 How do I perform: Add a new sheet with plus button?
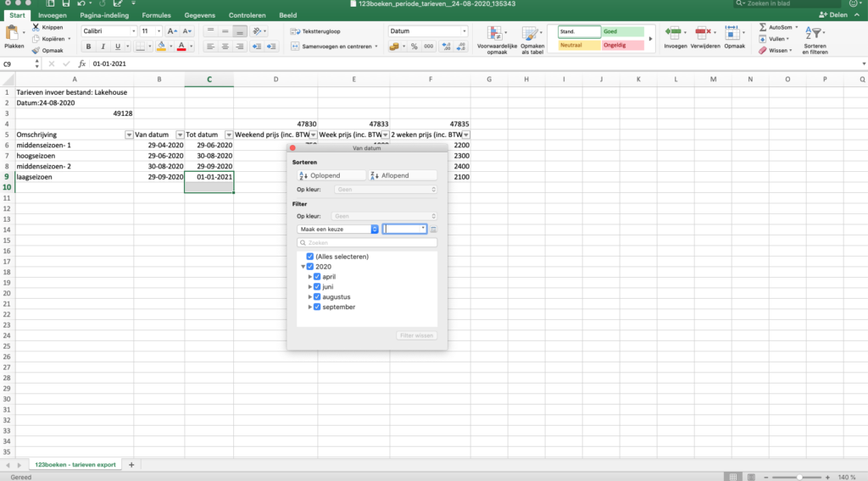point(131,464)
